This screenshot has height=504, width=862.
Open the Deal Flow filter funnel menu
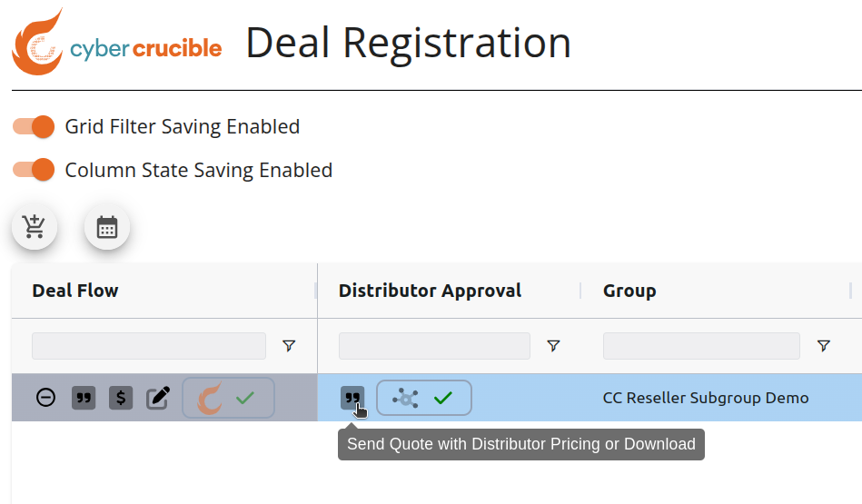click(x=289, y=346)
